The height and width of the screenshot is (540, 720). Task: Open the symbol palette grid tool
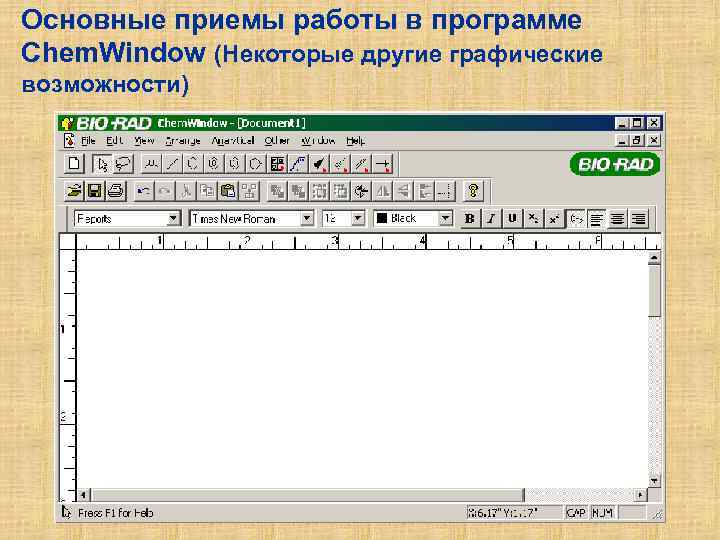click(x=277, y=164)
